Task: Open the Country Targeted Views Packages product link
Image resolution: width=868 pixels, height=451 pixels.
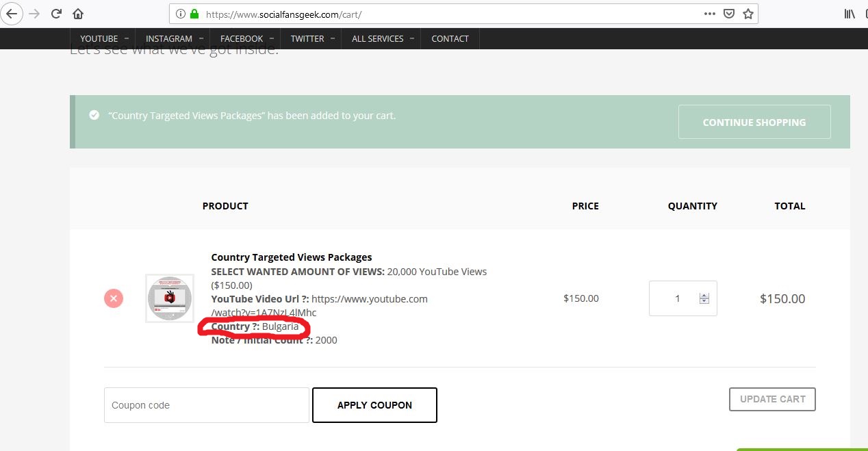Action: (292, 257)
